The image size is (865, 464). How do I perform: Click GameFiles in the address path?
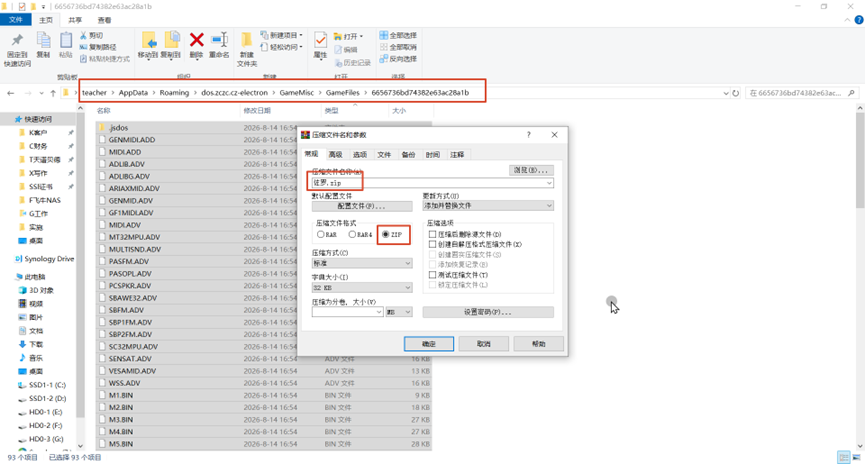[x=342, y=93]
